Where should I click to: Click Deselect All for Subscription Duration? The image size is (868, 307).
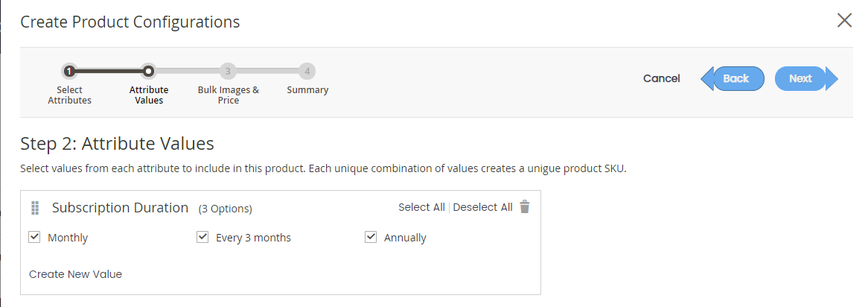[482, 207]
